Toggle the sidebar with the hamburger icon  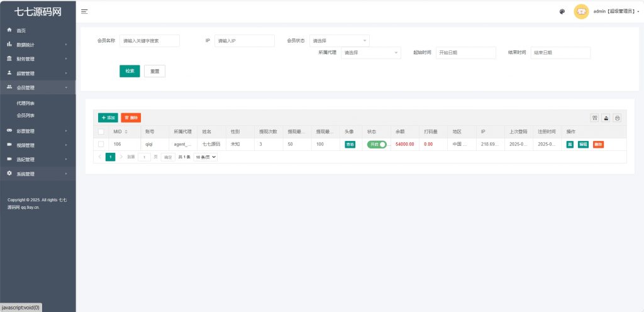click(84, 11)
